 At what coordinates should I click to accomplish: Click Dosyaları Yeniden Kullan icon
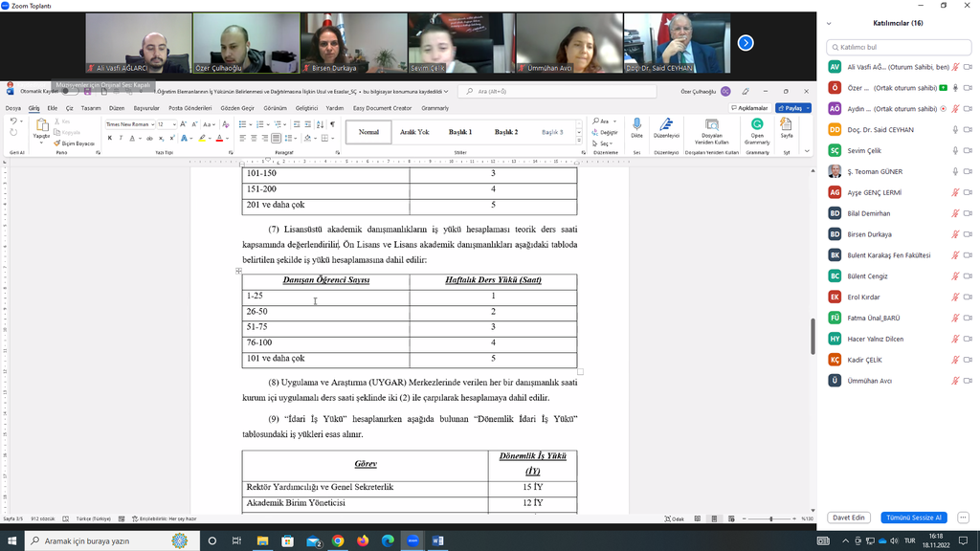(x=712, y=128)
